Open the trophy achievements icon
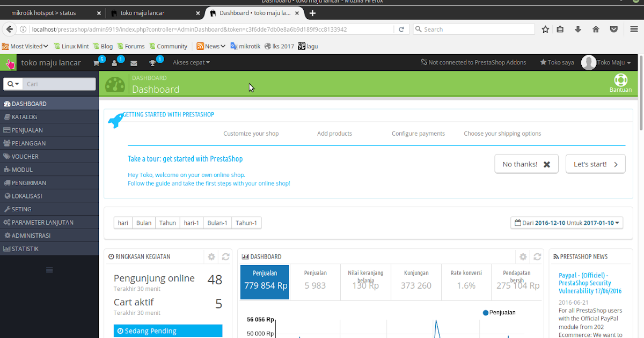 (153, 63)
